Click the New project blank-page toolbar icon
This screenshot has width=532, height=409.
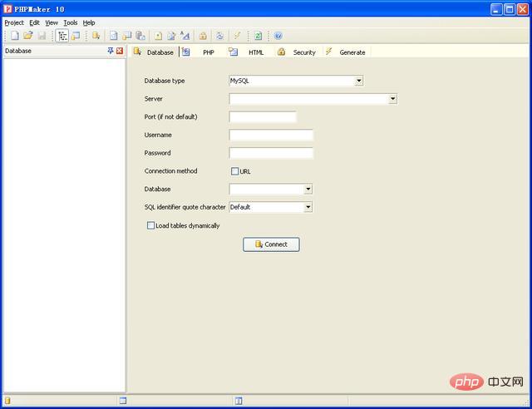pyautogui.click(x=15, y=36)
